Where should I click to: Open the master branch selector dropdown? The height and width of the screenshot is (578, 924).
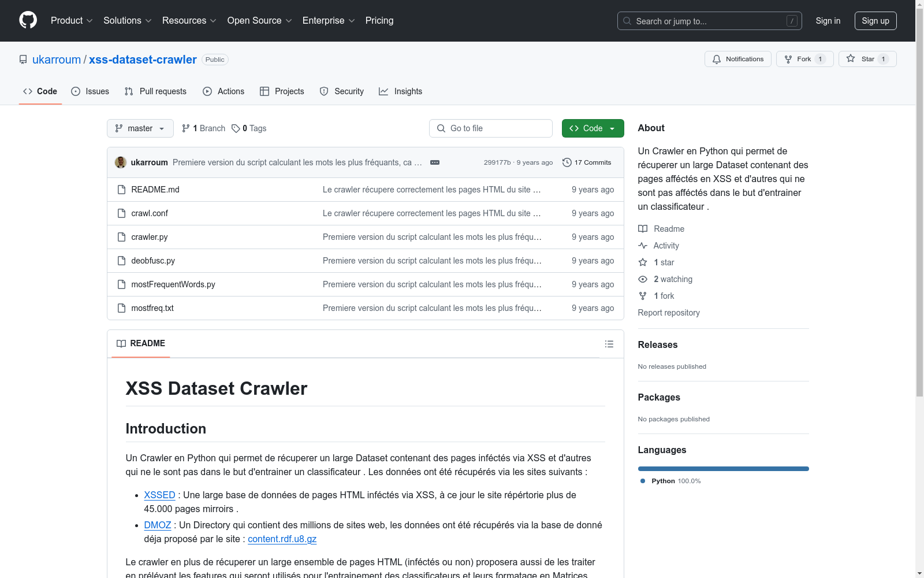pos(140,128)
